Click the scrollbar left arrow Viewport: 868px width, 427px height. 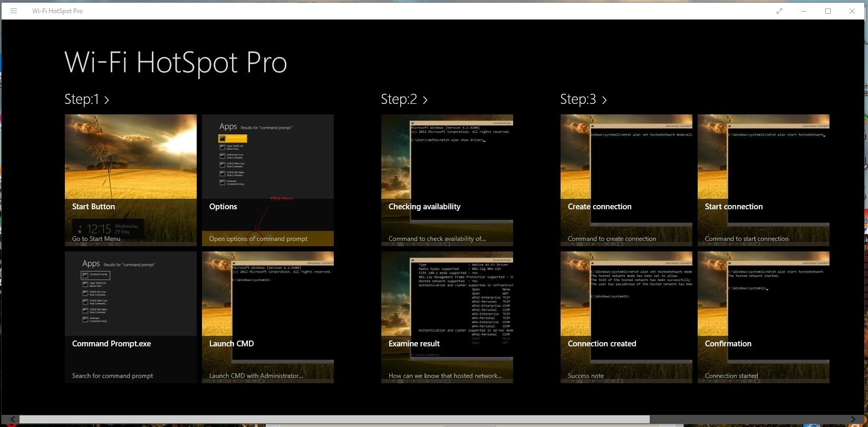point(13,420)
